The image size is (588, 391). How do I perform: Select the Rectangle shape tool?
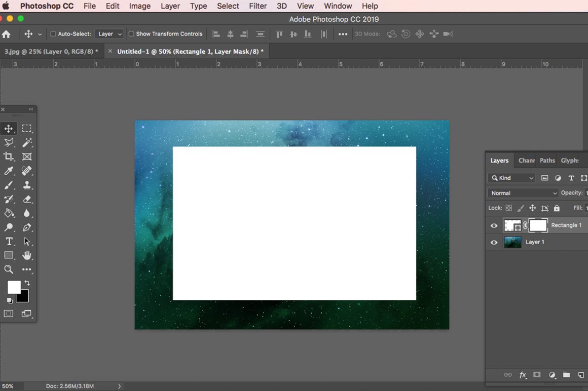9,255
